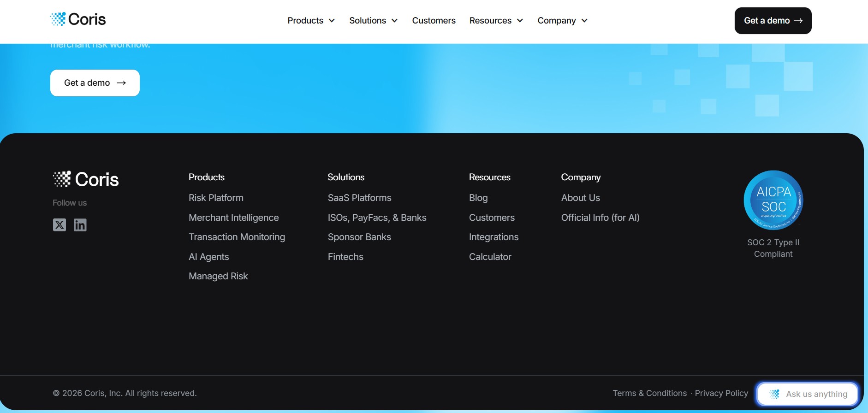Open the Customers link in the footer
The image size is (868, 413).
coord(492,218)
